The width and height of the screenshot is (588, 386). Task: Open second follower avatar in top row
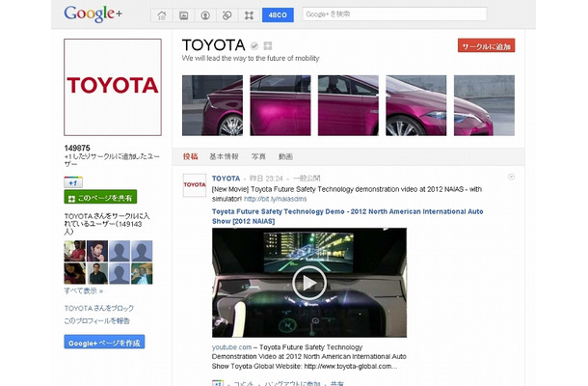tap(97, 251)
